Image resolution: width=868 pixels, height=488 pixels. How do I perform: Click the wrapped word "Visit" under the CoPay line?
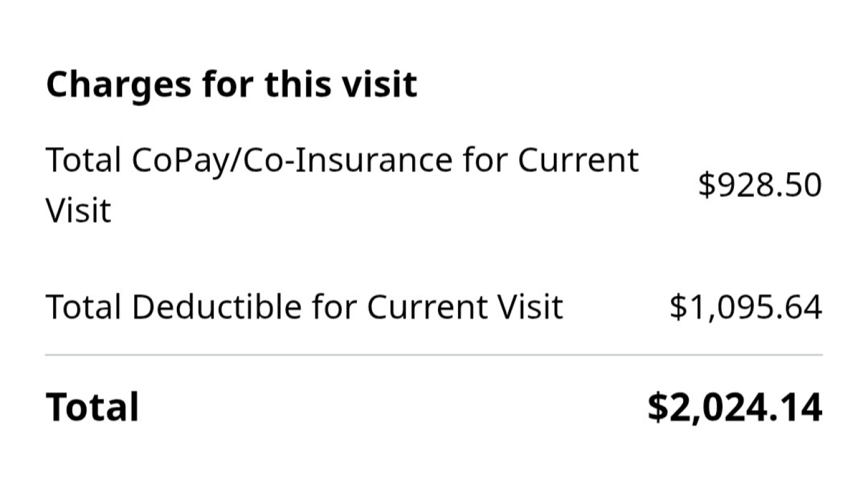[x=78, y=211]
